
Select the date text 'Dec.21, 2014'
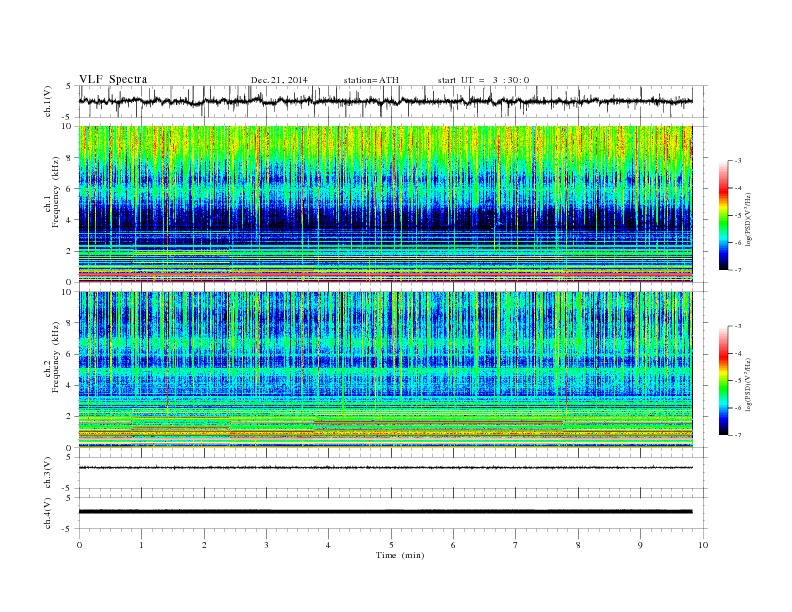[279, 80]
